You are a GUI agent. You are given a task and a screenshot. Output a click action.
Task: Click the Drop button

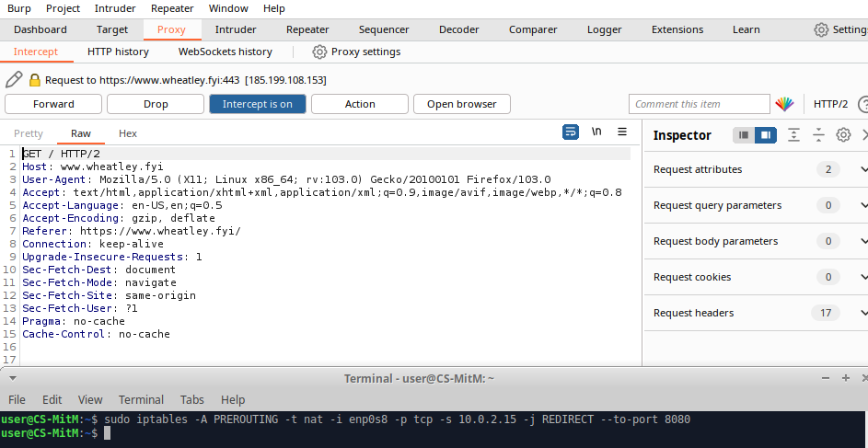tap(156, 104)
